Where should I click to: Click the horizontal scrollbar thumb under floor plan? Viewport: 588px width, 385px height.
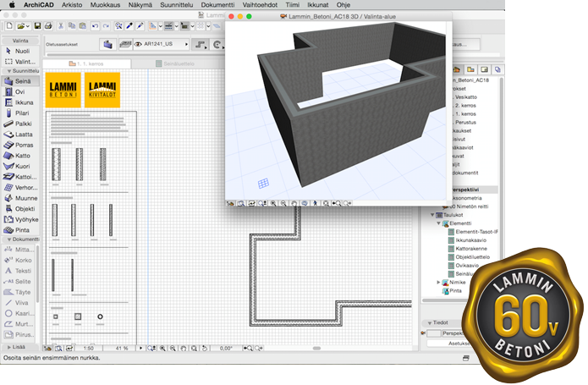point(317,349)
